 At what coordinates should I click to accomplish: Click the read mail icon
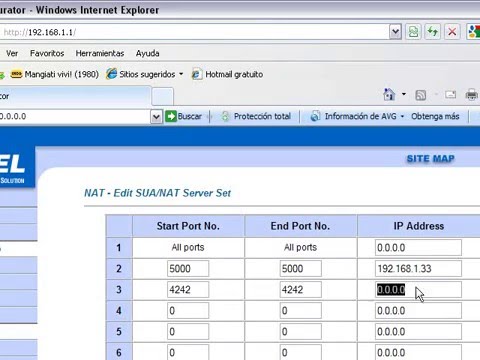(450, 95)
